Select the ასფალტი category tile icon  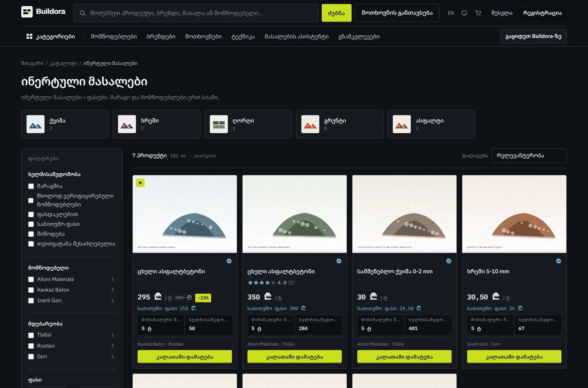point(402,124)
